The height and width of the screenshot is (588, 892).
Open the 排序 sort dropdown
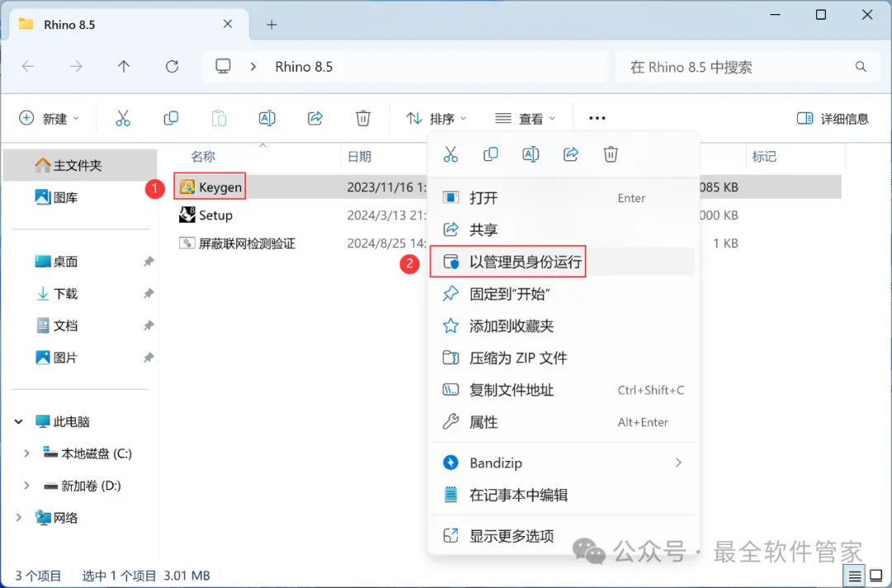tap(436, 118)
